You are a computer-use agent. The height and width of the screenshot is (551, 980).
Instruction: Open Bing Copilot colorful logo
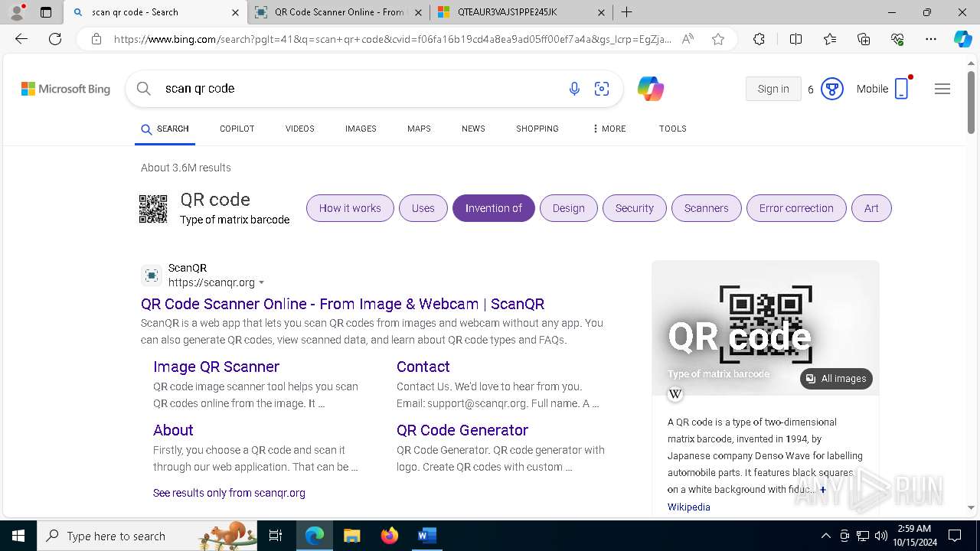point(651,89)
